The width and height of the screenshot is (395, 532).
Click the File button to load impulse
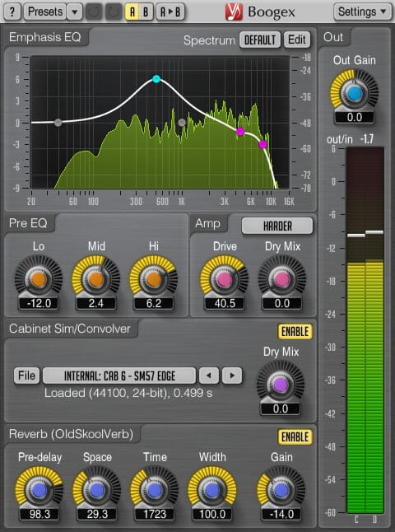point(26,376)
